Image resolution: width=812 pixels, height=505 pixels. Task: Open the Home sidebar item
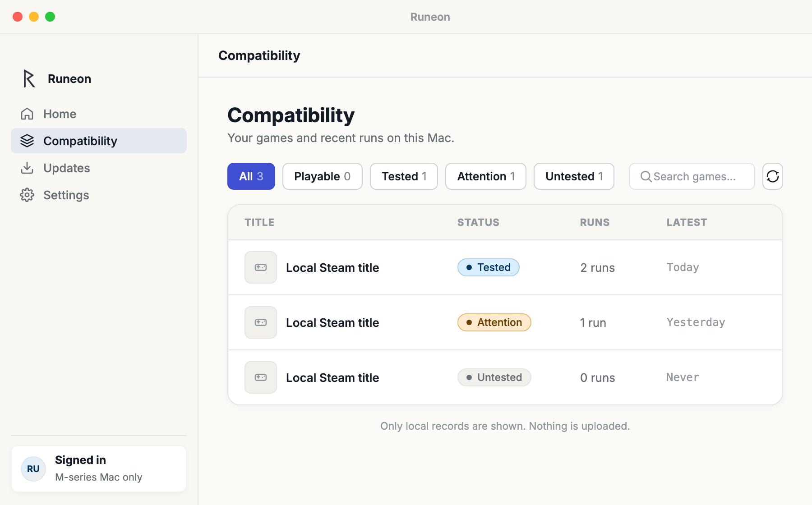click(99, 114)
